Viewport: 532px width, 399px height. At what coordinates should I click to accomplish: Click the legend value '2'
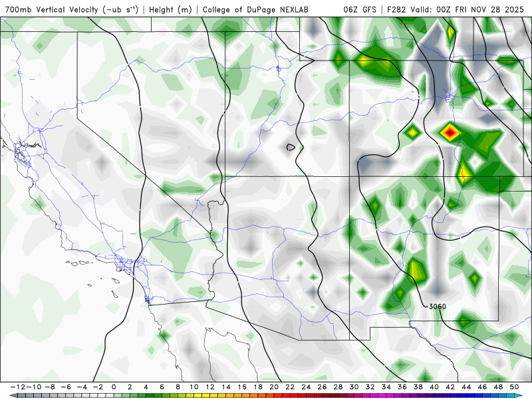click(x=130, y=387)
